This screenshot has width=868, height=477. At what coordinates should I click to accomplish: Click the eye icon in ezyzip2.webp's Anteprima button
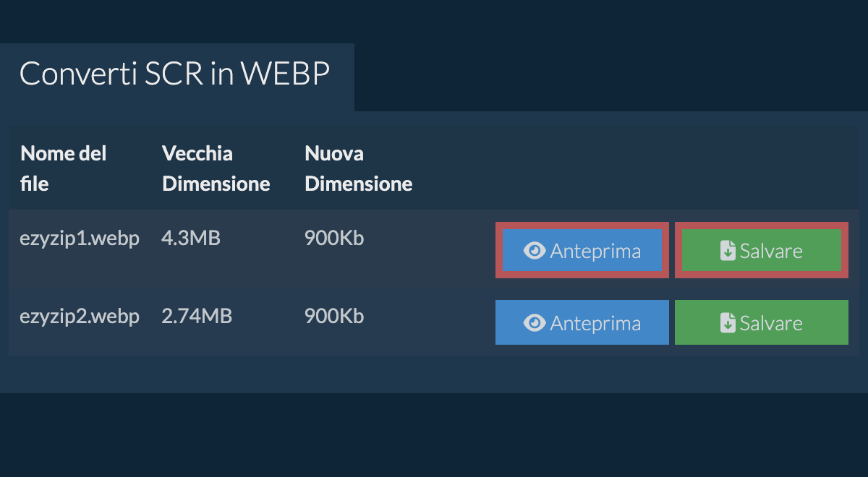[534, 323]
